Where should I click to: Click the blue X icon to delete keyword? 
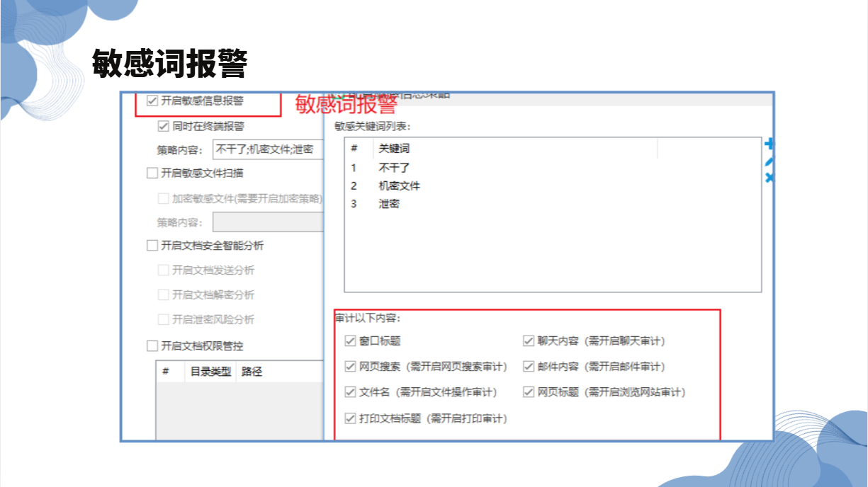pos(770,178)
